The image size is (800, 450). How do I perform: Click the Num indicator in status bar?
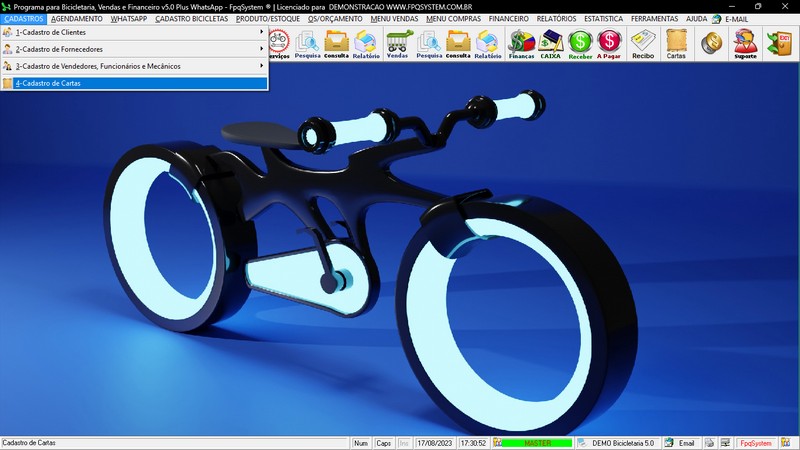click(361, 443)
